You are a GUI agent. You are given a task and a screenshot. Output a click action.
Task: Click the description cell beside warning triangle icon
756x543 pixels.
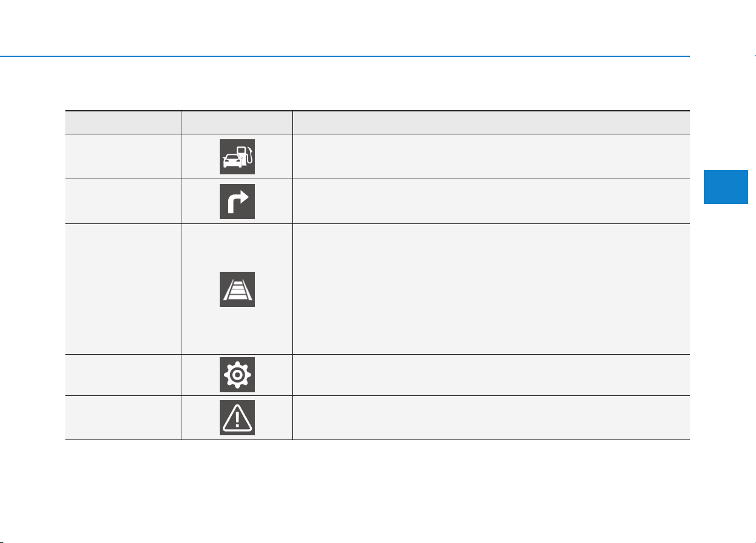tap(491, 418)
